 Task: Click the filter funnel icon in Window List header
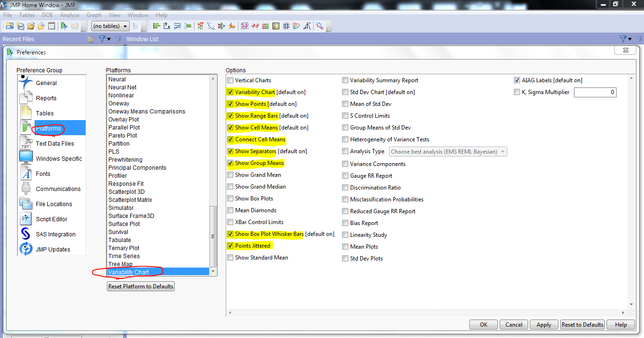623,39
